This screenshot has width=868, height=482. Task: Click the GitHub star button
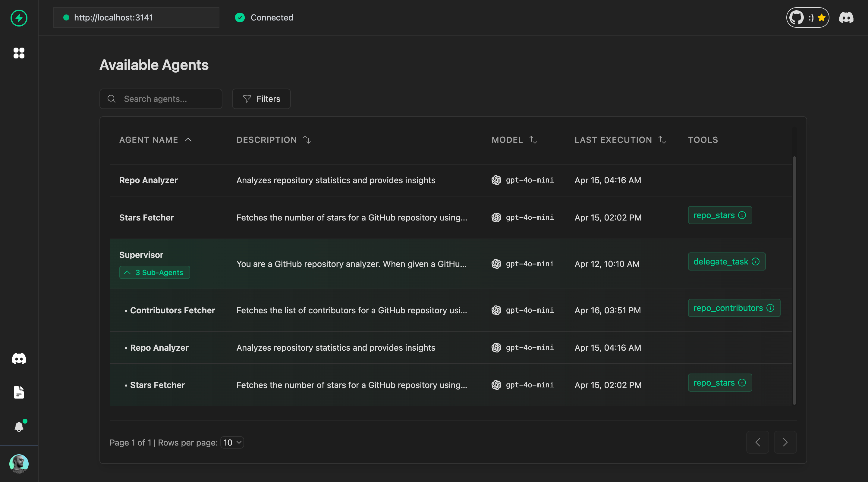coord(807,17)
